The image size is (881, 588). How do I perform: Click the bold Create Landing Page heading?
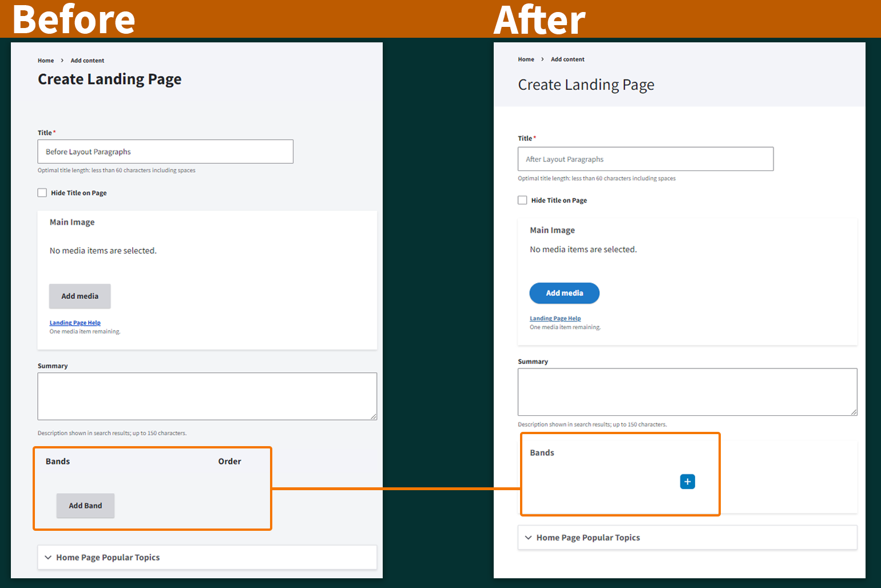[x=110, y=80]
